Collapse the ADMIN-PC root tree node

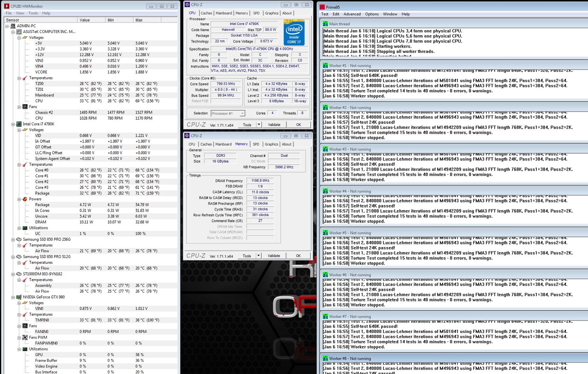coord(7,26)
